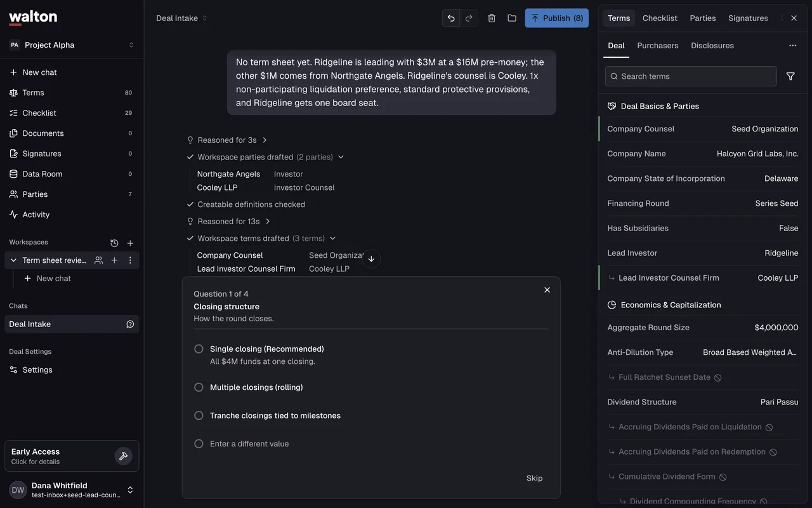Open the Signatures tab in panel
The width and height of the screenshot is (812, 508).
coord(748,18)
